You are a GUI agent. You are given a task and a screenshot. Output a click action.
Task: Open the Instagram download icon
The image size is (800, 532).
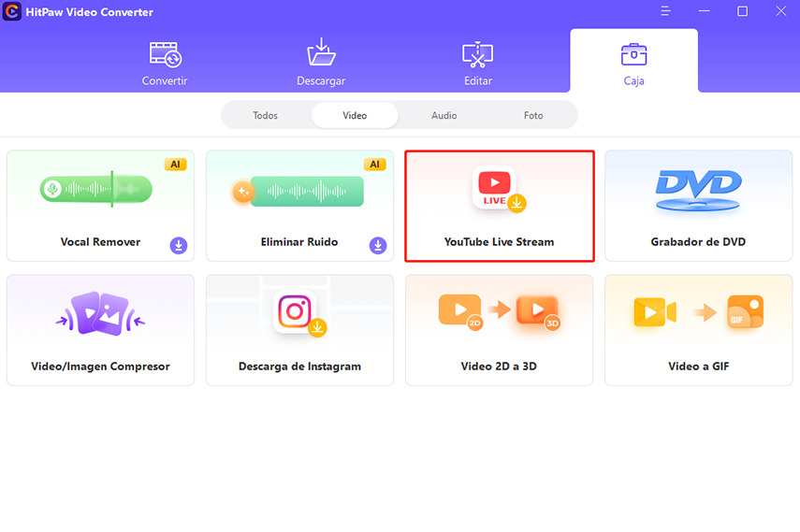(x=299, y=313)
